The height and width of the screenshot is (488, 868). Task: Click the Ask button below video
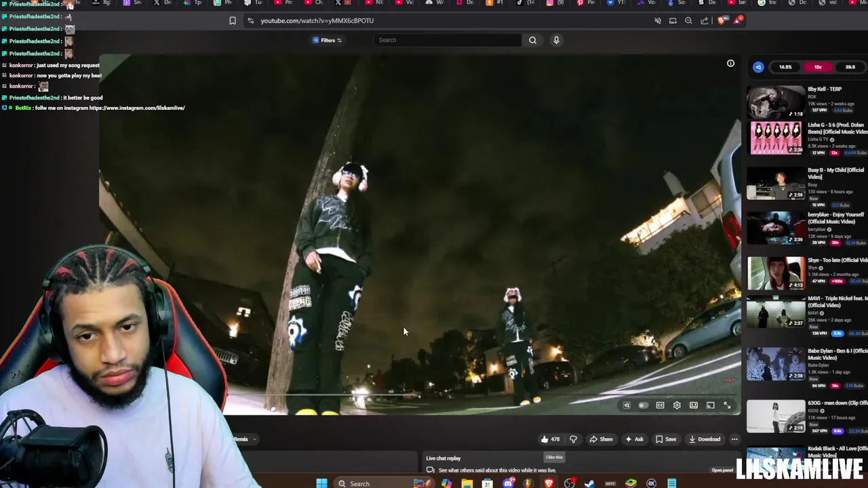tap(634, 439)
